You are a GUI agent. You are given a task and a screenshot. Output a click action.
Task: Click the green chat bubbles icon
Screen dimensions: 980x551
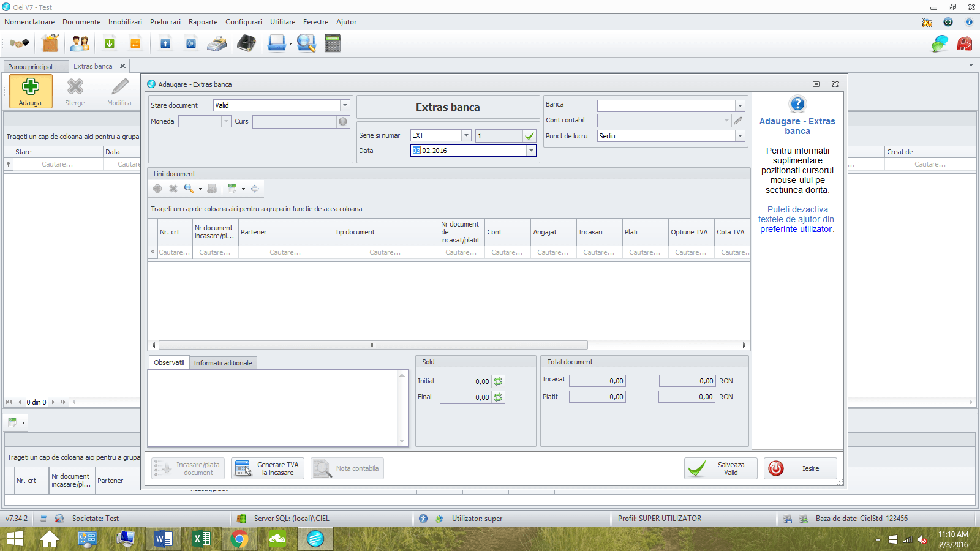pyautogui.click(x=940, y=43)
